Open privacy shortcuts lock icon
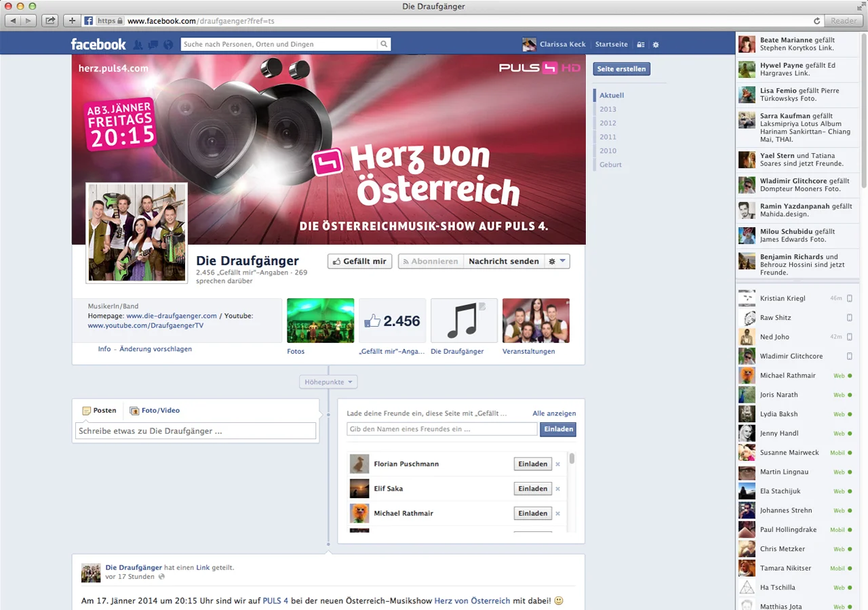 (641, 45)
